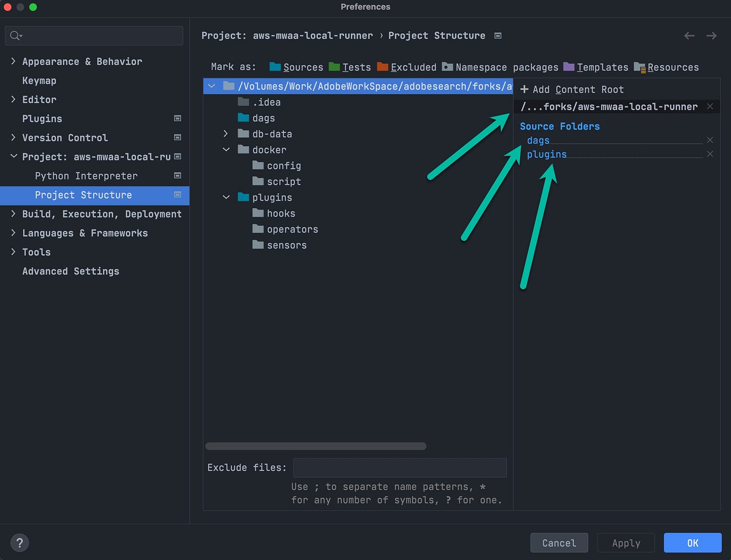
Task: Unmark dags source folder with its X
Action: 710,140
